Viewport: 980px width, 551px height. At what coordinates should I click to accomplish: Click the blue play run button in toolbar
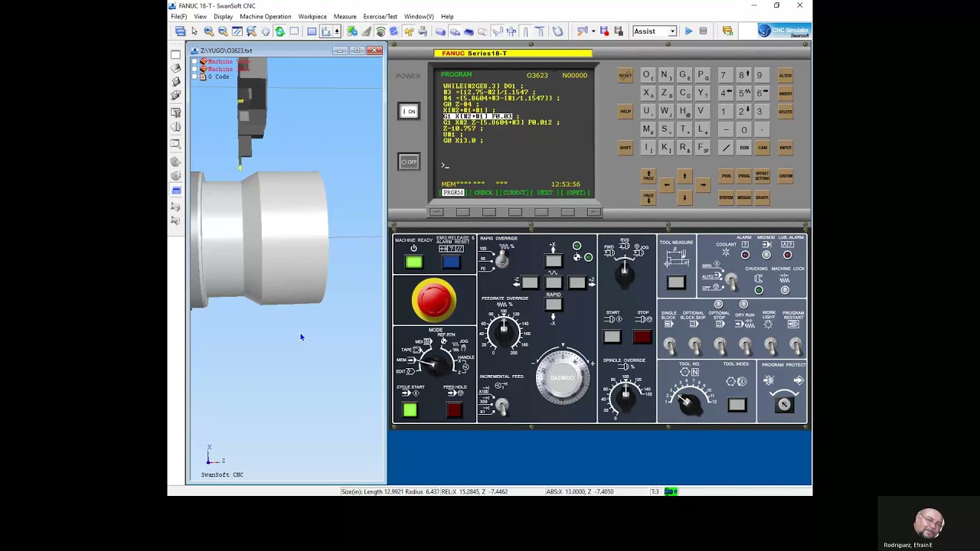(x=688, y=31)
